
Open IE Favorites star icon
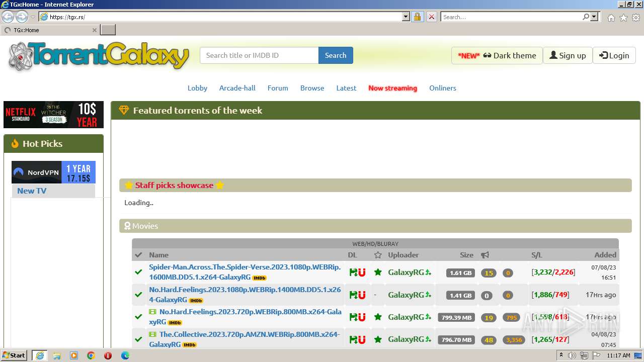(623, 18)
